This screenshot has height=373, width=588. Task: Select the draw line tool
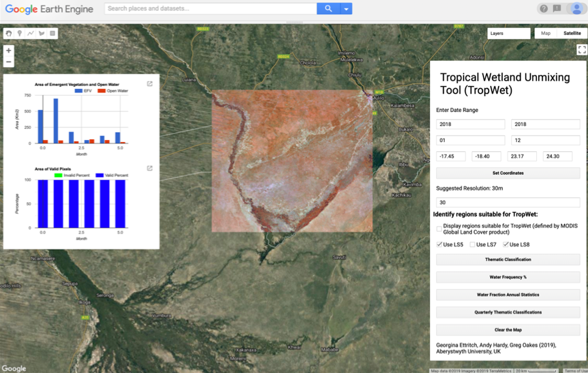30,34
